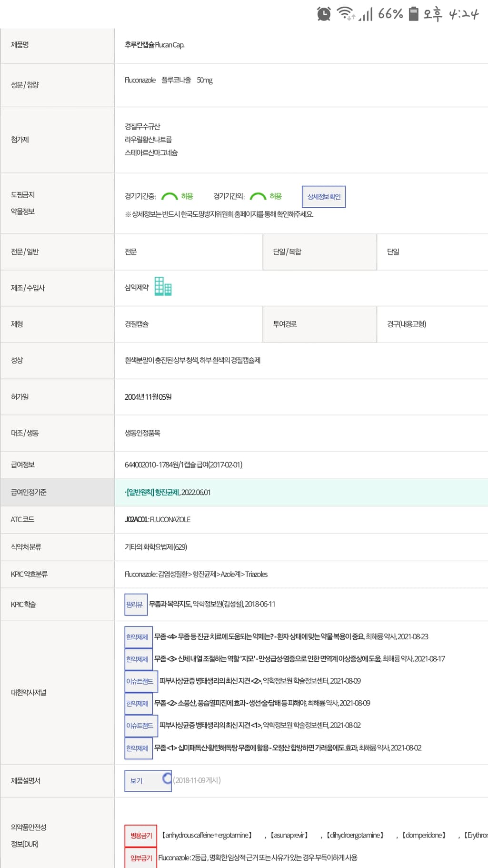Tap the green 허용 arc for 경기기간외
488x868 pixels.
258,196
